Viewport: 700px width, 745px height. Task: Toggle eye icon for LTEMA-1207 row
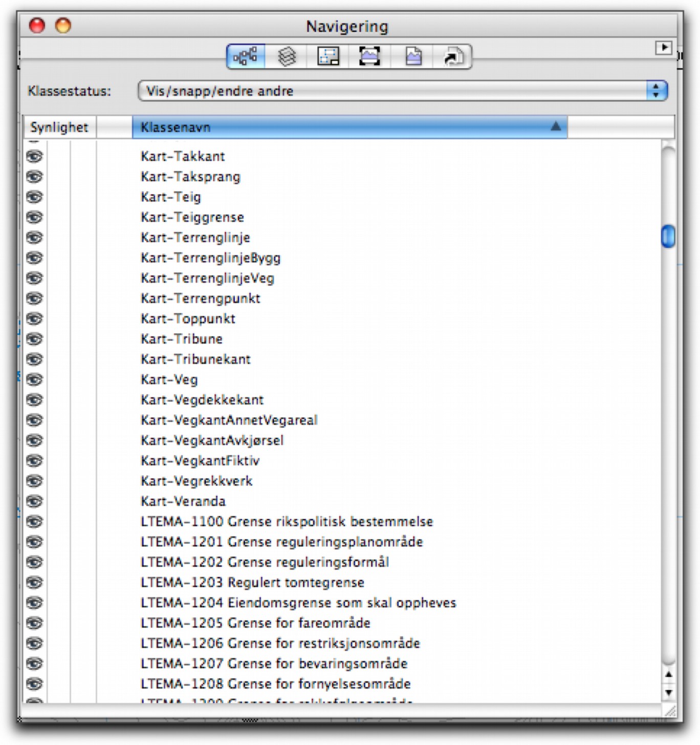pyautogui.click(x=34, y=664)
